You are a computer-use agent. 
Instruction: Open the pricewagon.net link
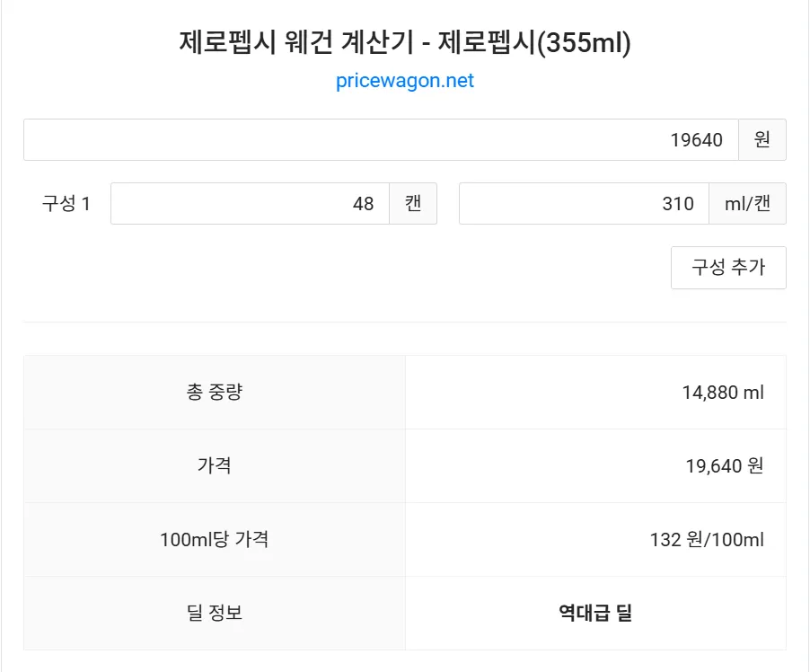click(404, 81)
